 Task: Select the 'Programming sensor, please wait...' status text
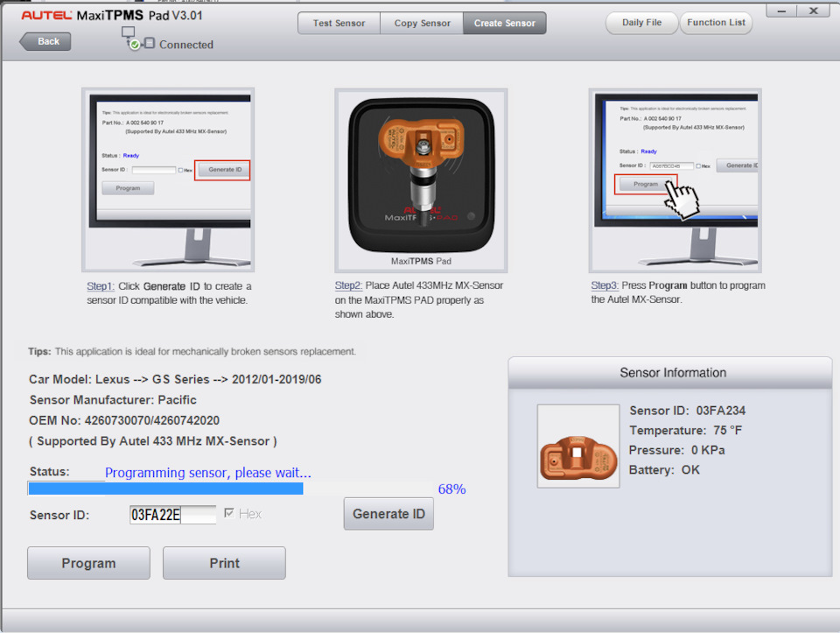click(208, 472)
